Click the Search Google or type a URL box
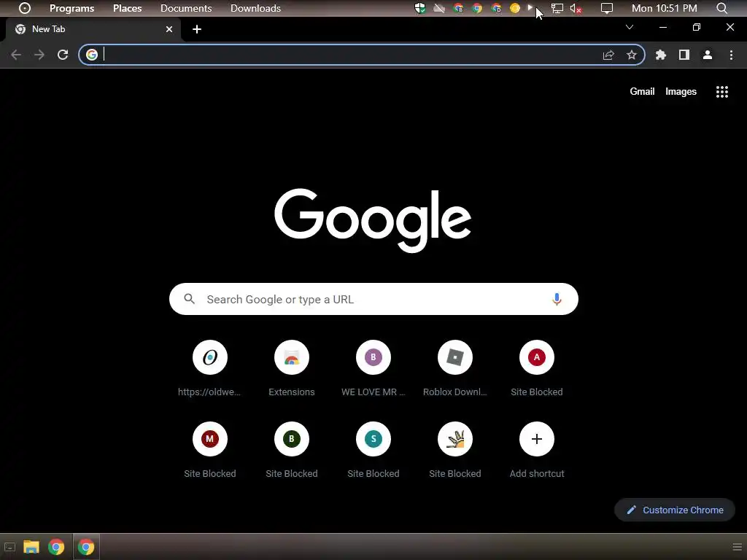747x560 pixels. point(373,299)
